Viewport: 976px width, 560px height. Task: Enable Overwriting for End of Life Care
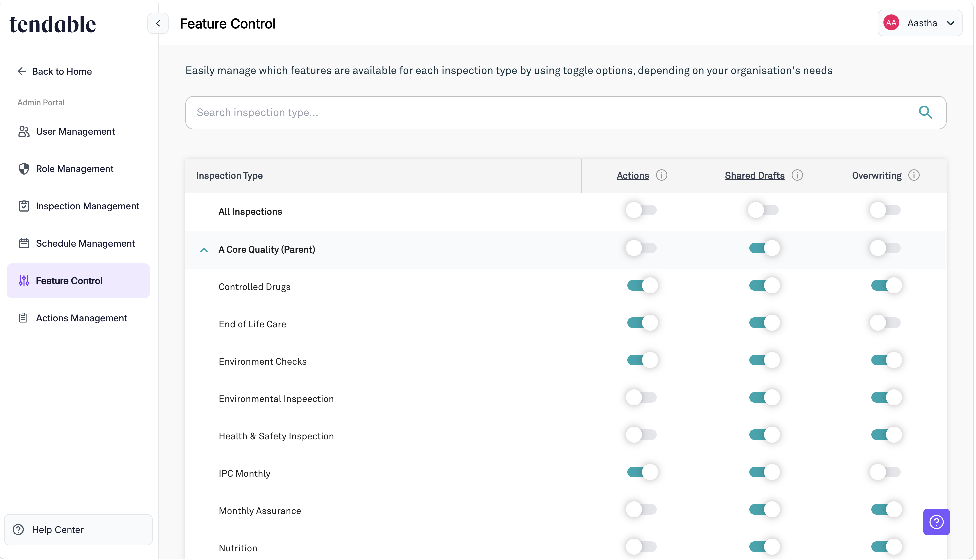coord(885,323)
